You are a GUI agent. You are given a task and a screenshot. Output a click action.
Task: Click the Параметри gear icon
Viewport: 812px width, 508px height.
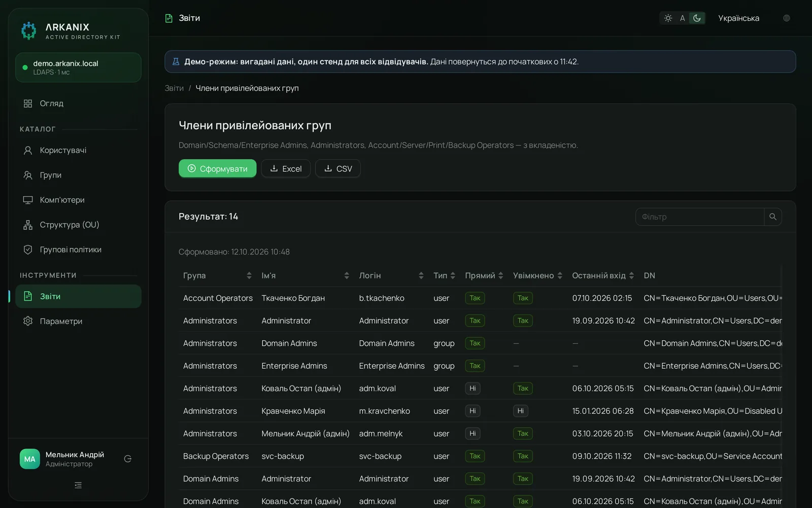[28, 321]
